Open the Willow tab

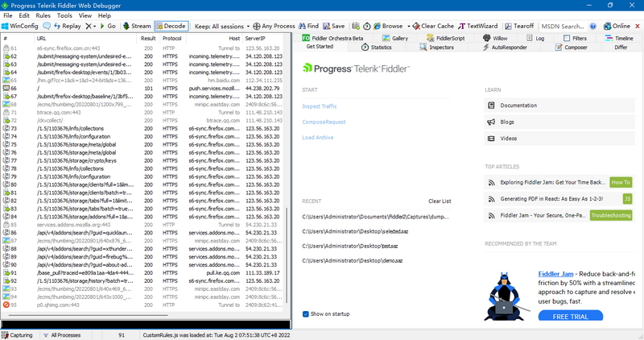pos(495,38)
